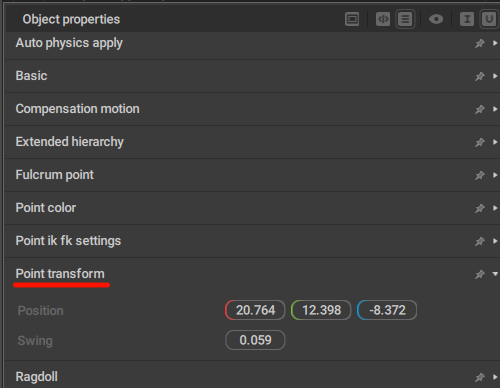
Task: Open the Point color section
Action: 252,208
